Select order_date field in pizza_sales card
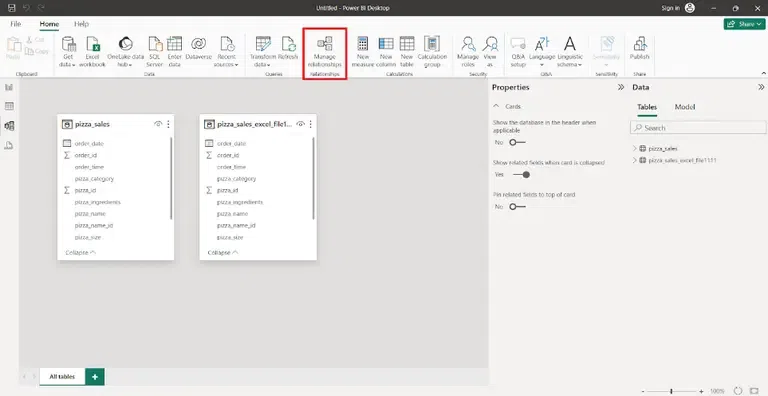This screenshot has width=768, height=396. click(x=89, y=144)
